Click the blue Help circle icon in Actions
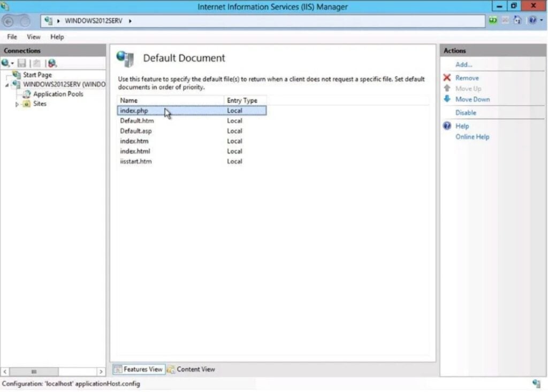 tap(447, 126)
